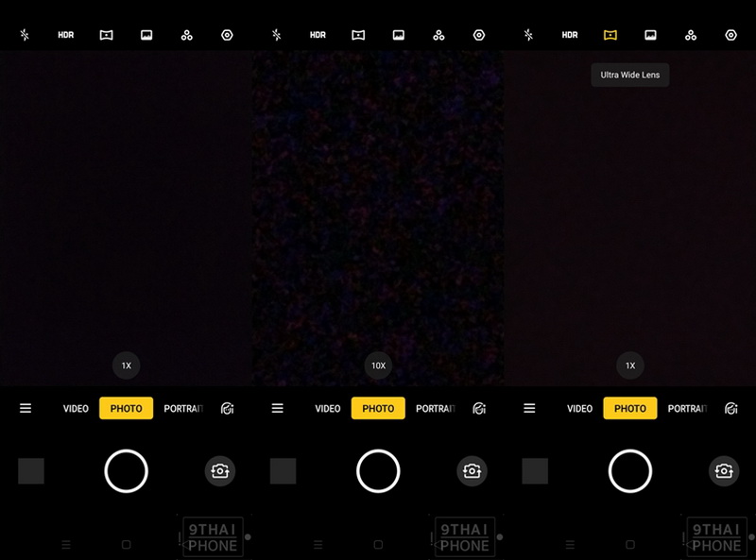Tap the 10X zoom button
This screenshot has height=560, width=756.
[x=379, y=365]
